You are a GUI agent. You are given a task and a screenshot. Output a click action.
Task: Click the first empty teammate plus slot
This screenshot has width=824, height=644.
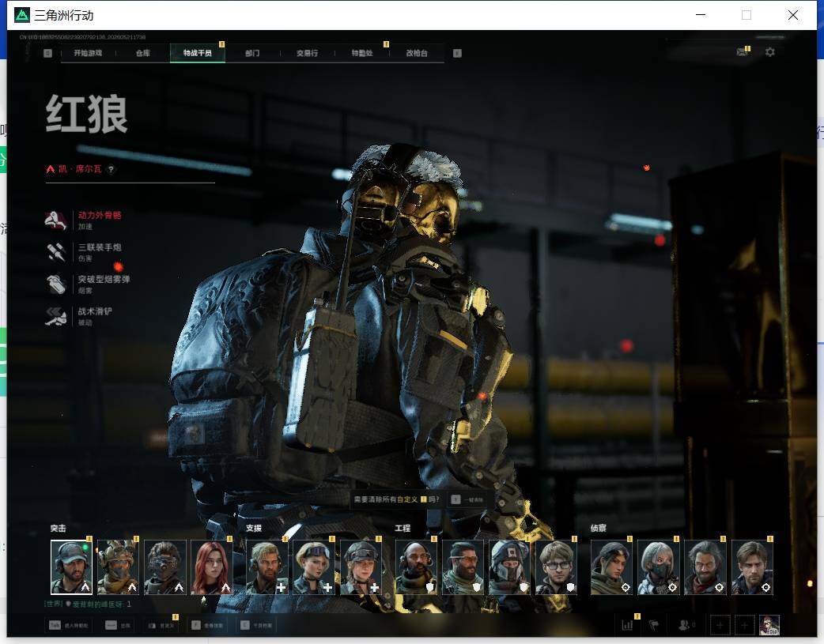pyautogui.click(x=720, y=625)
